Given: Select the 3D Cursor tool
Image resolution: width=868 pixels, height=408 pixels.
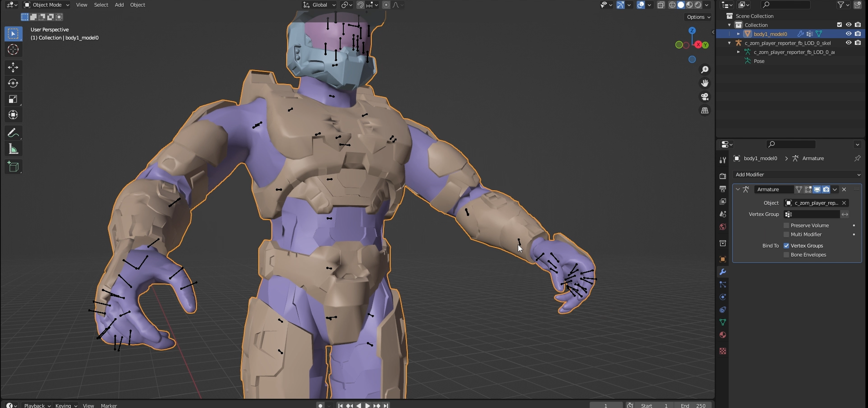Looking at the screenshot, I should point(13,49).
